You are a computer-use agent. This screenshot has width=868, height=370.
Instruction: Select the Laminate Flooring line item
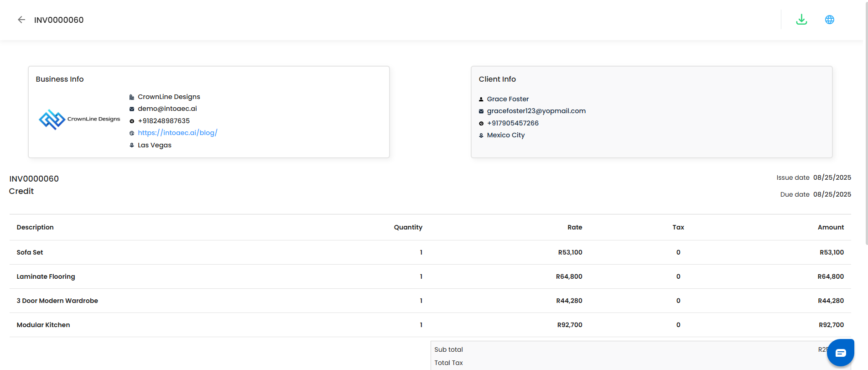[46, 276]
